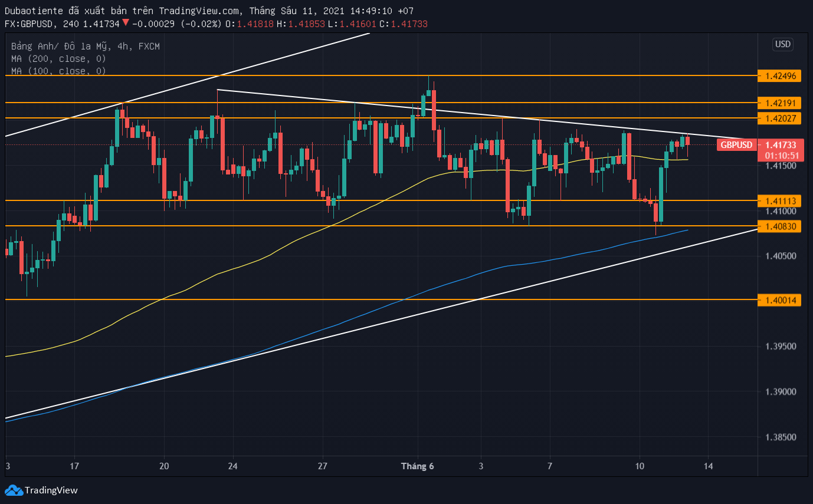This screenshot has height=504, width=813.
Task: Click the 1.39500 price axis value
Action: point(780,347)
